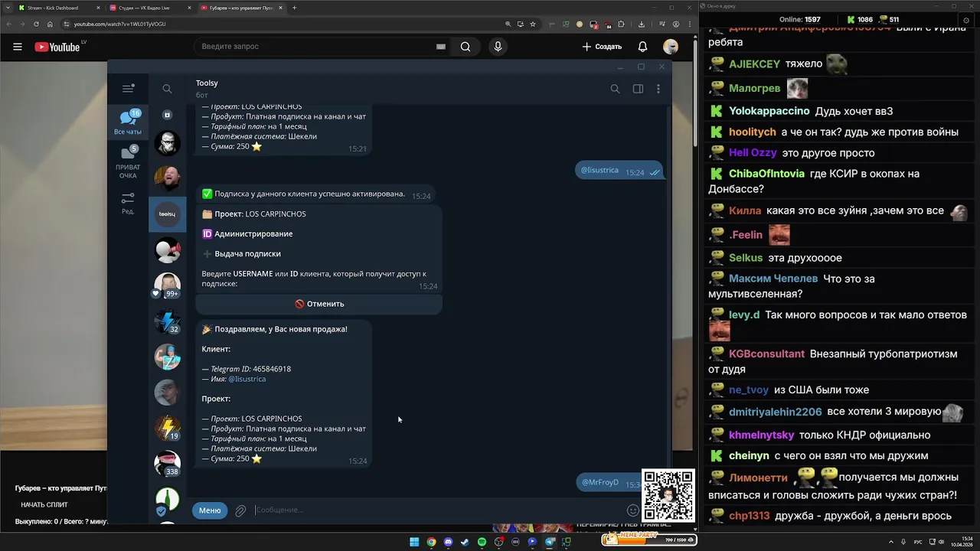Screen dimensions: 980x551
Task: Click username 'KGBconsultant' in the stream chat window
Action: (x=766, y=354)
